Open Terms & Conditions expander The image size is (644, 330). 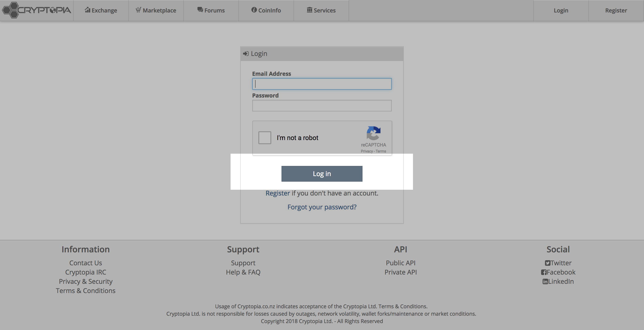point(86,290)
